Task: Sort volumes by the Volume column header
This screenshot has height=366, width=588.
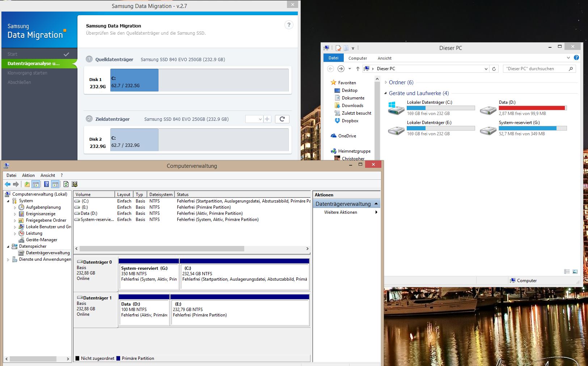Action: tap(94, 195)
